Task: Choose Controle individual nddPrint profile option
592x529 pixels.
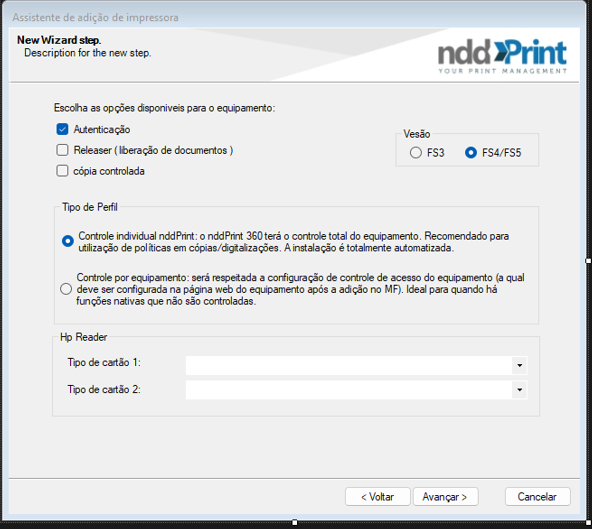Action: tap(68, 241)
